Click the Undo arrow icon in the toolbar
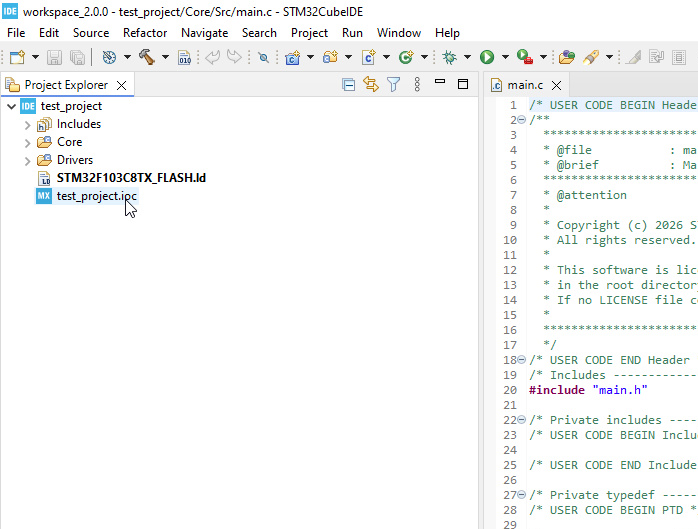698x529 pixels. pyautogui.click(x=212, y=57)
